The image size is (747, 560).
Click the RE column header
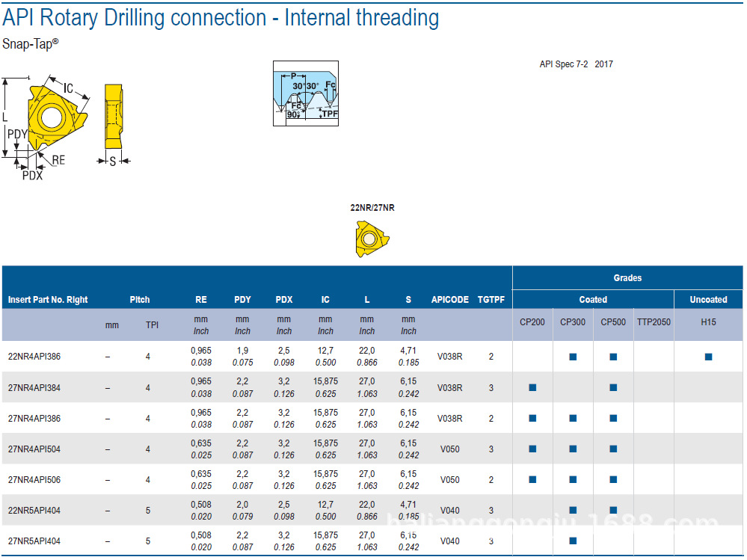coord(201,300)
